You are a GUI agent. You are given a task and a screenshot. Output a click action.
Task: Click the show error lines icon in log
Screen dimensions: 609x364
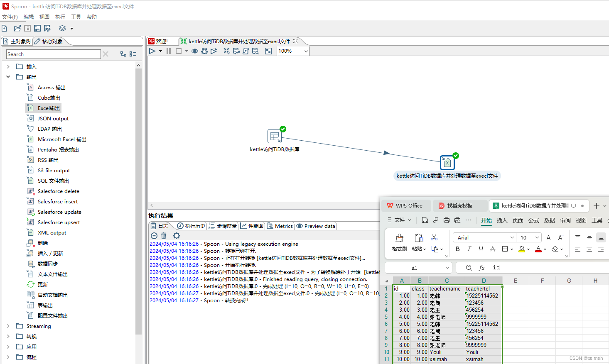tap(154, 236)
